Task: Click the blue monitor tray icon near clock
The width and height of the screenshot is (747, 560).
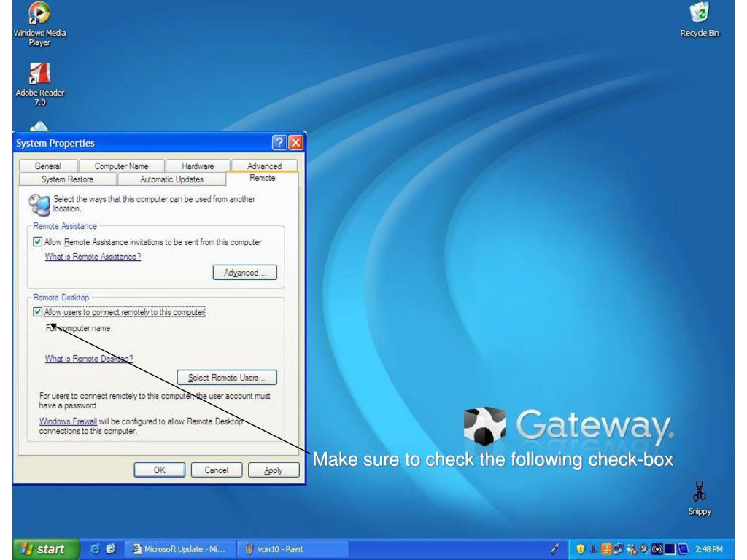Action: [x=683, y=549]
